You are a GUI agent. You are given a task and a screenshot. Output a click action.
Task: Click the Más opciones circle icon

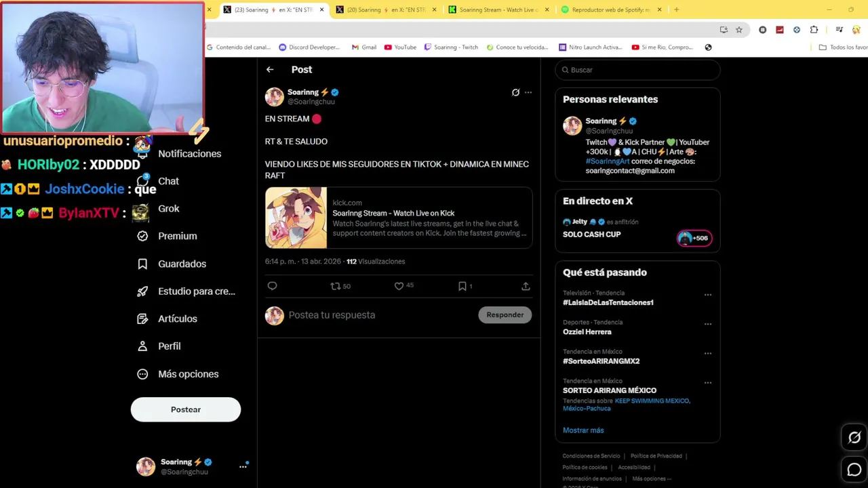(x=142, y=374)
